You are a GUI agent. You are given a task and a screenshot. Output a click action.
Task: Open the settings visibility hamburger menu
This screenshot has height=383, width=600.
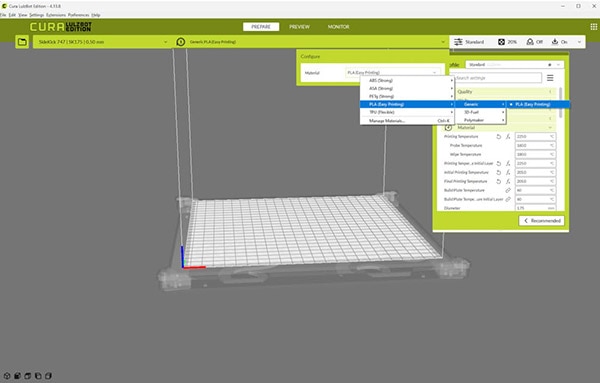pos(550,78)
